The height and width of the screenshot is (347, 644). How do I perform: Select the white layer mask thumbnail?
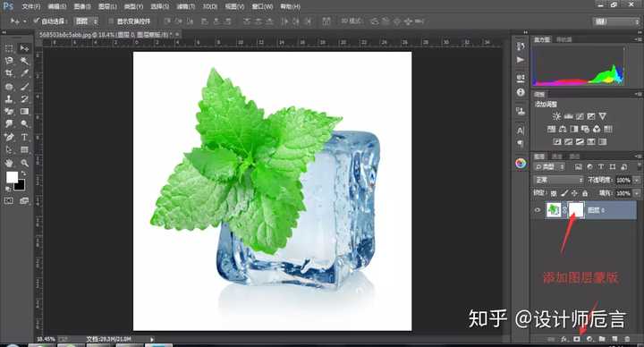click(576, 210)
